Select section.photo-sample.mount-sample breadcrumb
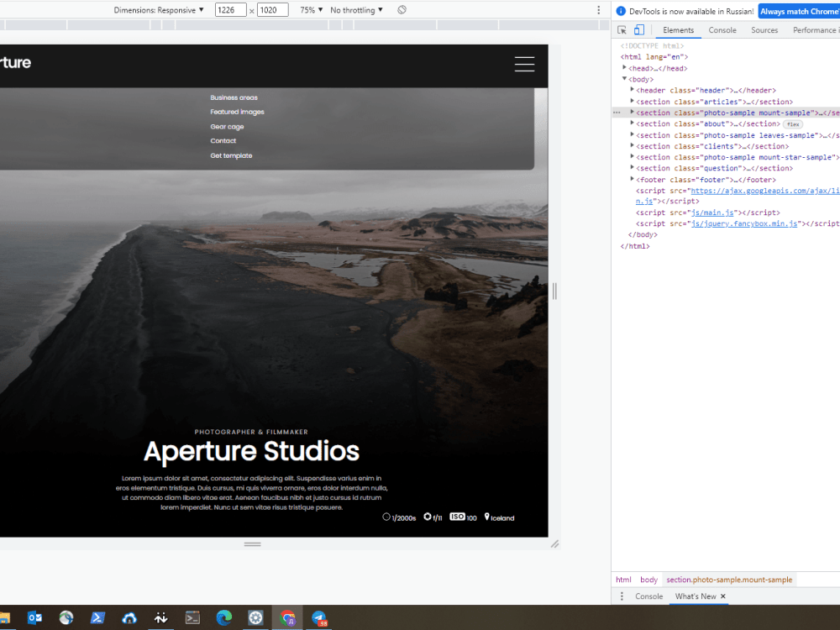The height and width of the screenshot is (630, 840). [x=729, y=580]
